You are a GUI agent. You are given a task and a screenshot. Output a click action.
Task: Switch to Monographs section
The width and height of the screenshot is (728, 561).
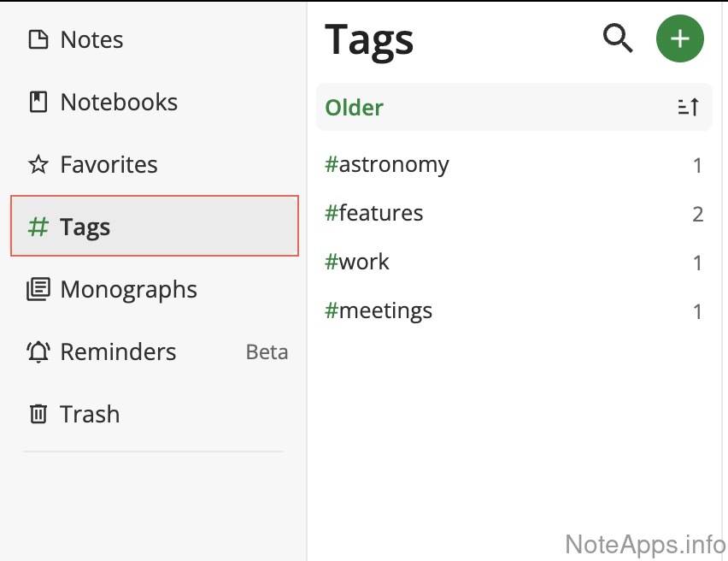pyautogui.click(x=128, y=290)
